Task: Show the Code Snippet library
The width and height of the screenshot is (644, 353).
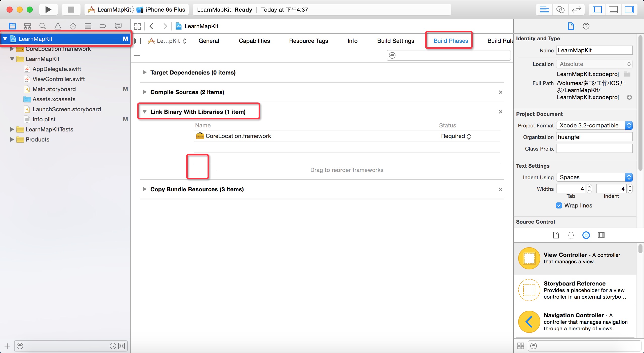Action: click(x=571, y=235)
